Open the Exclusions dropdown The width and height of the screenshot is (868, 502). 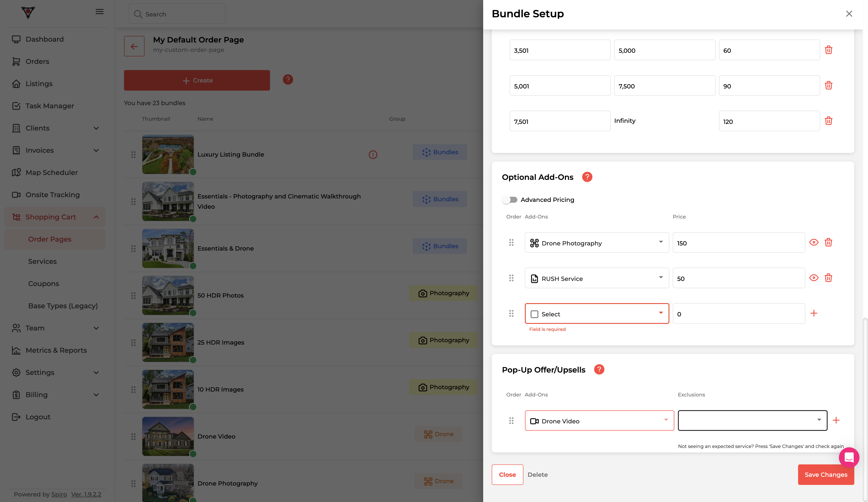pos(752,420)
